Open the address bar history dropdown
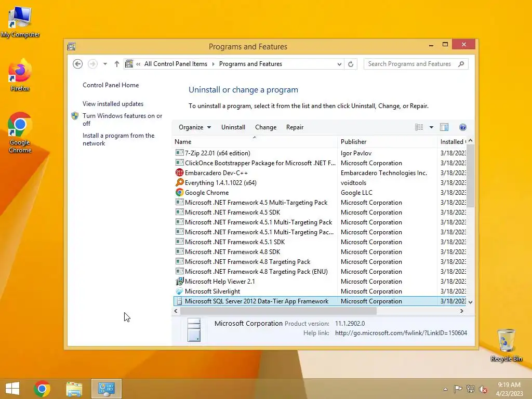This screenshot has width=532, height=399. (x=339, y=64)
